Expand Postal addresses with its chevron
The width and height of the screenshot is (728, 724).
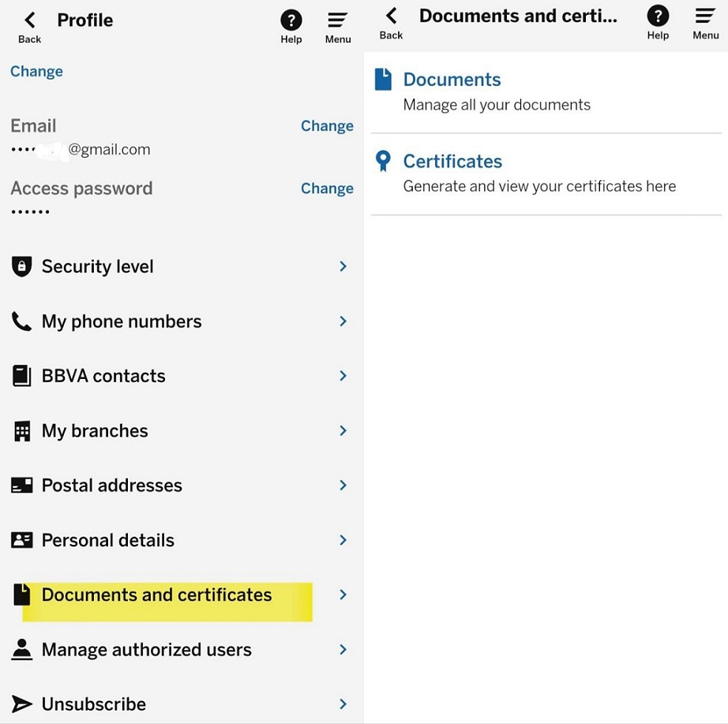click(x=343, y=486)
